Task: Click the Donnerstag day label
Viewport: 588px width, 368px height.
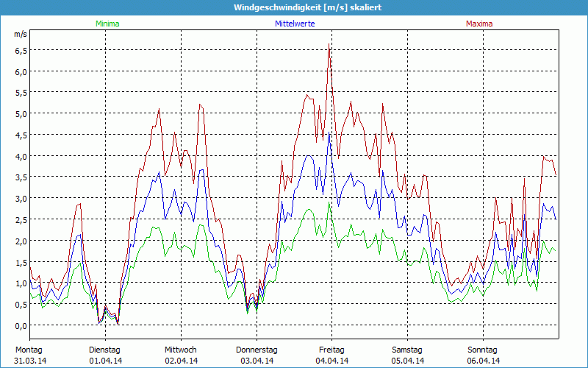Action: [x=257, y=350]
